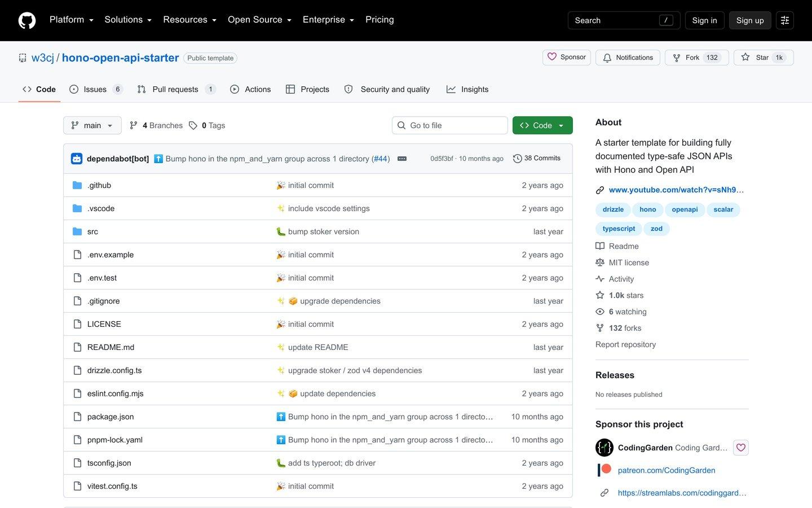Open README.md file
The height and width of the screenshot is (508, 812).
[111, 347]
